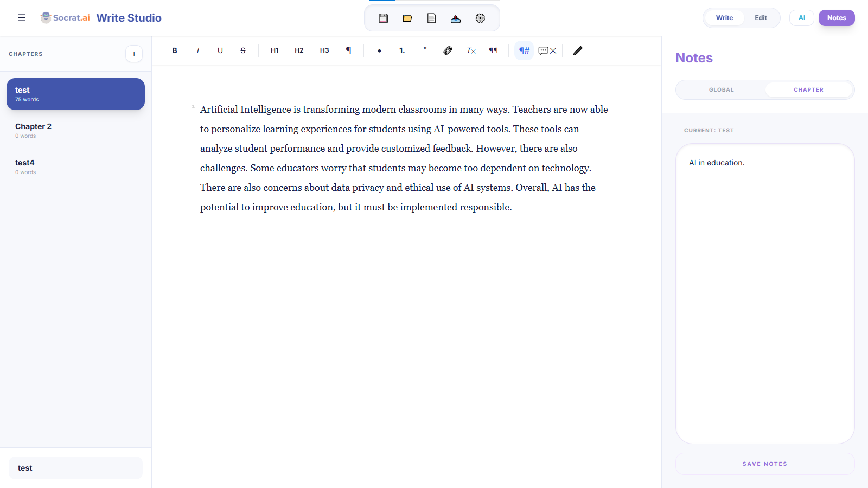
Task: Select the GLOBAL notes tab
Action: (722, 89)
